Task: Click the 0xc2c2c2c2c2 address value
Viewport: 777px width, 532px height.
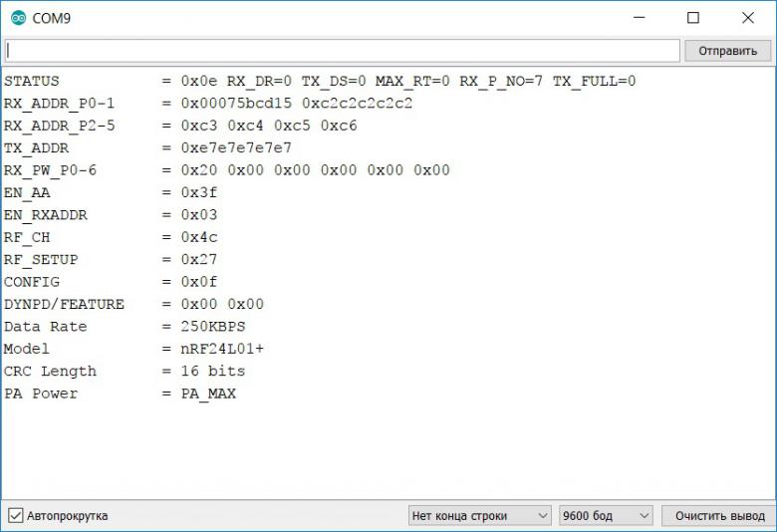Action: click(x=358, y=104)
